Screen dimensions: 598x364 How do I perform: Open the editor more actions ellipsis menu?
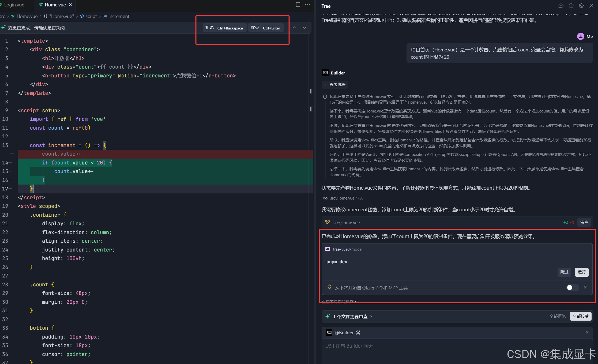(x=307, y=5)
